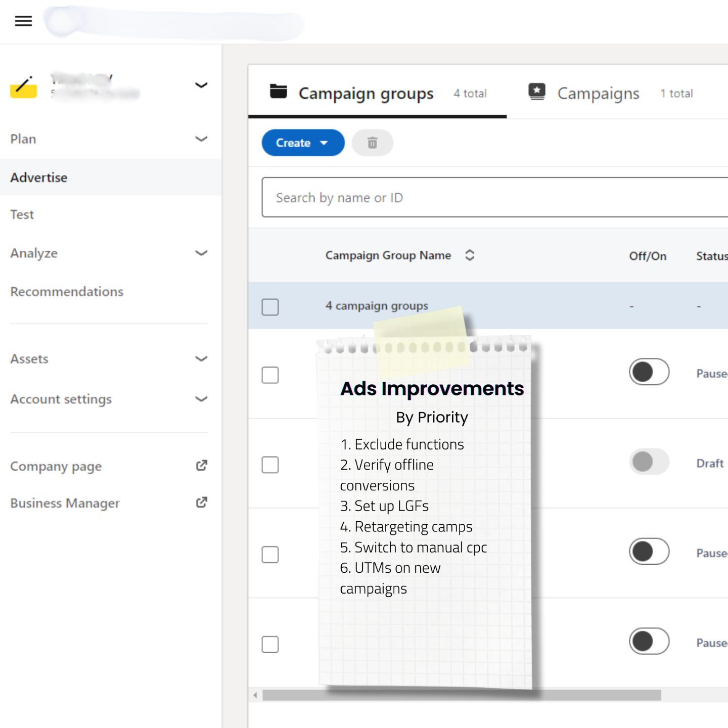Expand the Plan menu section
This screenshot has height=728, width=728.
click(201, 139)
